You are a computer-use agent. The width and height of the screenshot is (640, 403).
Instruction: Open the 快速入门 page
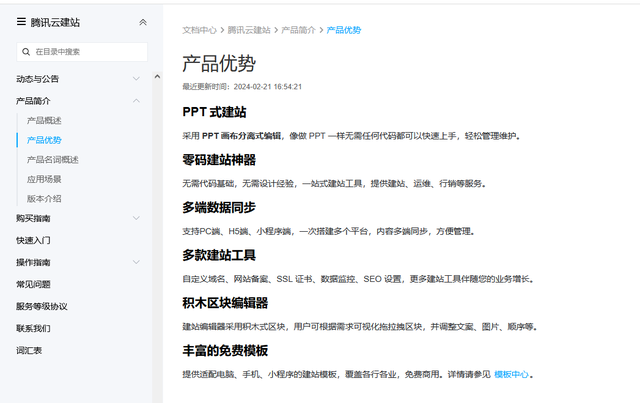coord(33,240)
